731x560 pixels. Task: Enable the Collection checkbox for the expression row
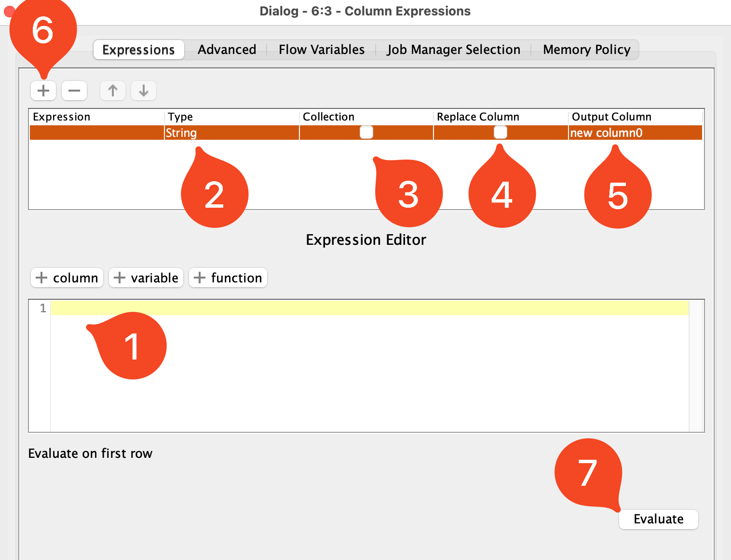coord(366,132)
